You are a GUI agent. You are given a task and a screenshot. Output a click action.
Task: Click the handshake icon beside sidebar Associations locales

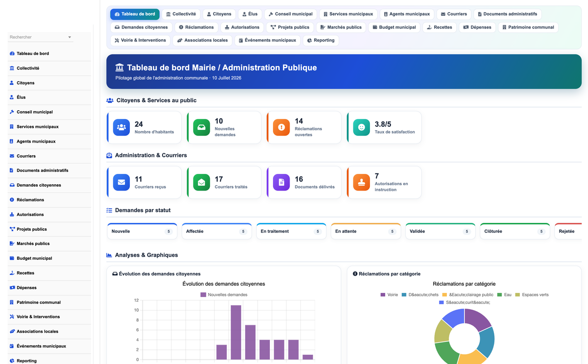pos(12,332)
